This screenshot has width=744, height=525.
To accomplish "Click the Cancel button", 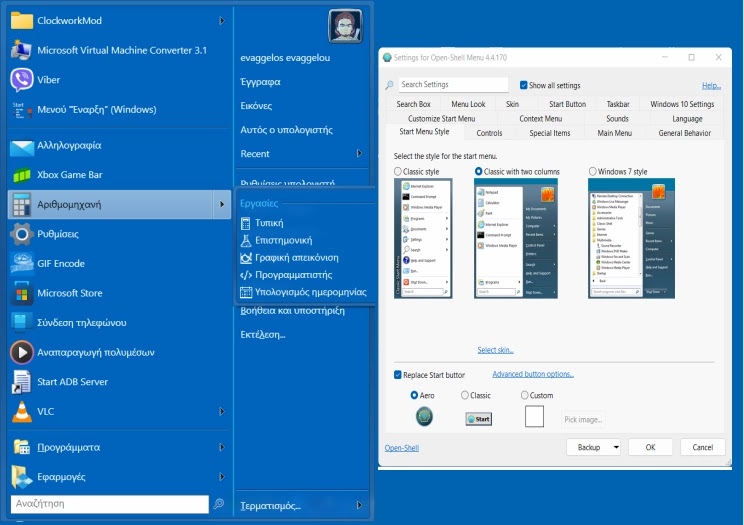I will click(702, 447).
